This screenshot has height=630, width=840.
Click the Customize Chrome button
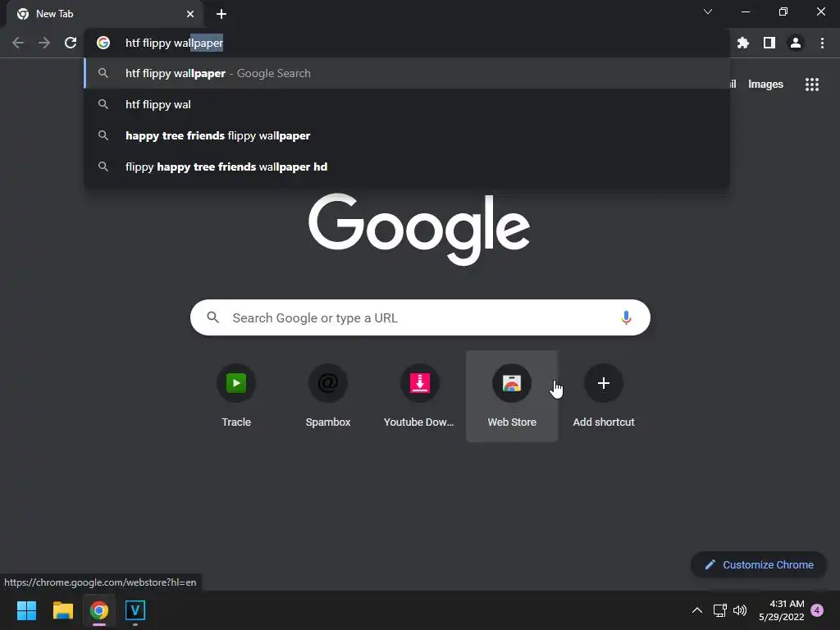(x=759, y=564)
